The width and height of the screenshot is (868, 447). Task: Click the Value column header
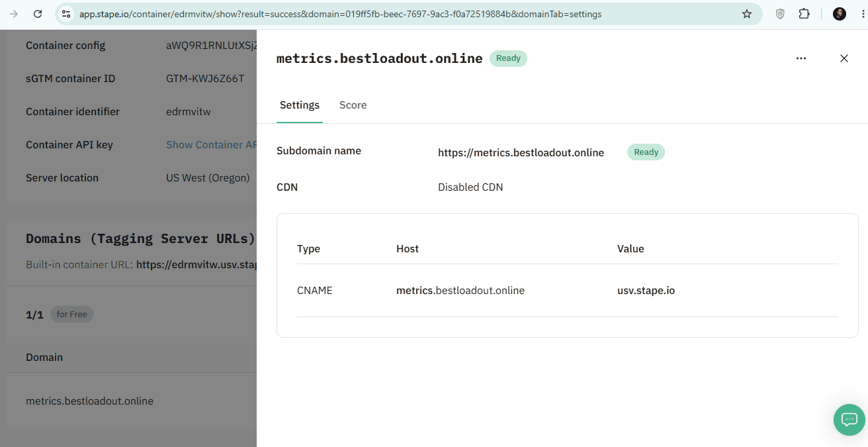[630, 249]
